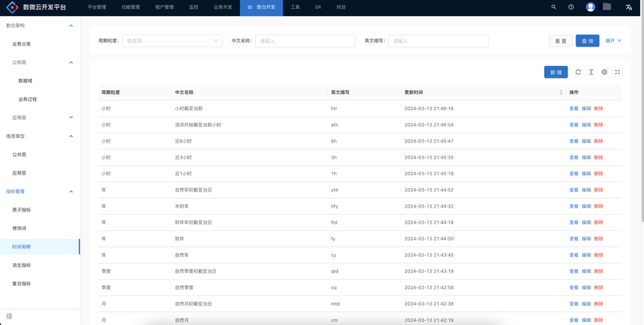Sort by the 更新时间 column sorter
The image size is (644, 325).
(561, 93)
